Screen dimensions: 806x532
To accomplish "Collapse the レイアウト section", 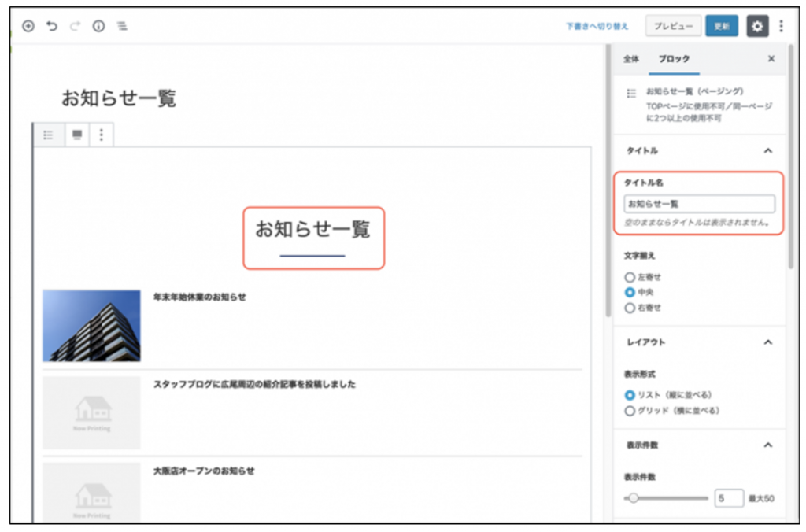I will click(x=768, y=342).
